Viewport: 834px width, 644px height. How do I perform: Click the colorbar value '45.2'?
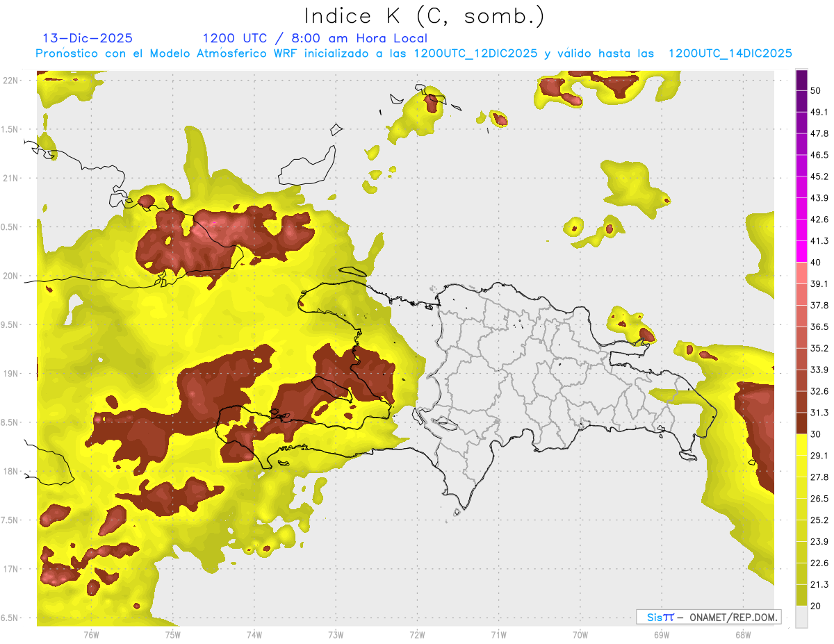point(819,177)
